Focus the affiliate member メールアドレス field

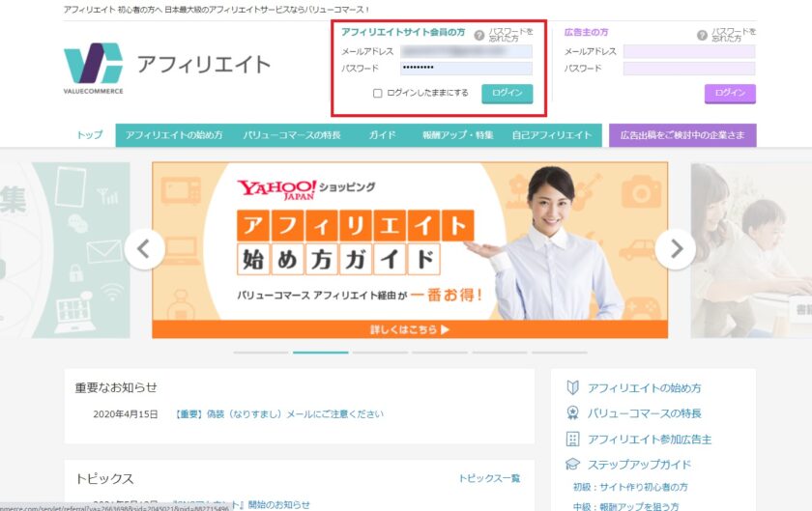(466, 51)
